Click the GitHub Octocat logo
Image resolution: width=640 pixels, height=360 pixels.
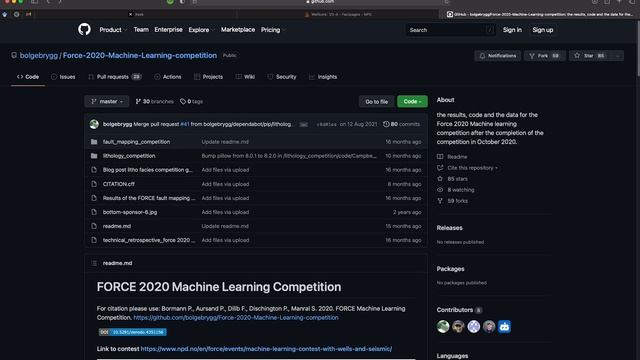(x=84, y=29)
